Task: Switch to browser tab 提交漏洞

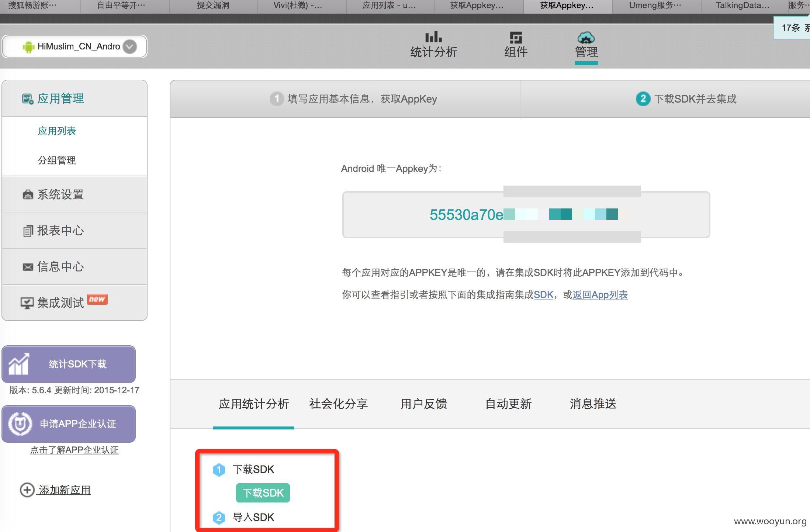Action: [213, 6]
